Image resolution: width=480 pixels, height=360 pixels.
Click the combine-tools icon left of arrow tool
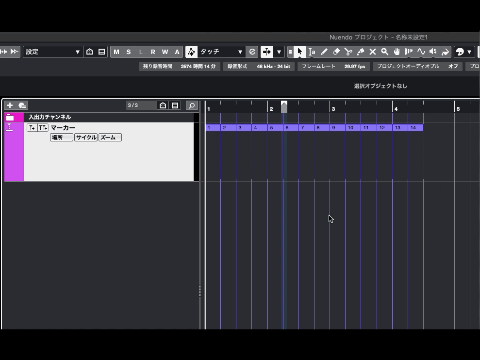click(290, 52)
